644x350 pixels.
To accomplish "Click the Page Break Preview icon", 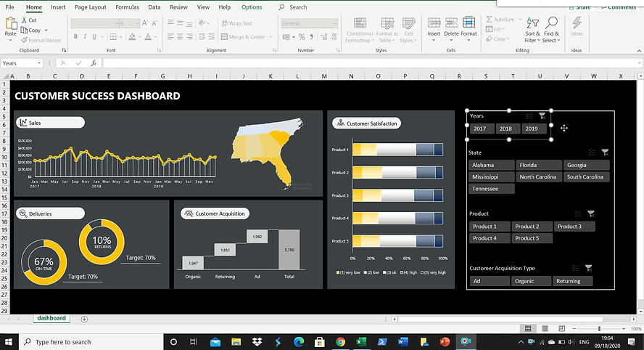I will 561,329.
